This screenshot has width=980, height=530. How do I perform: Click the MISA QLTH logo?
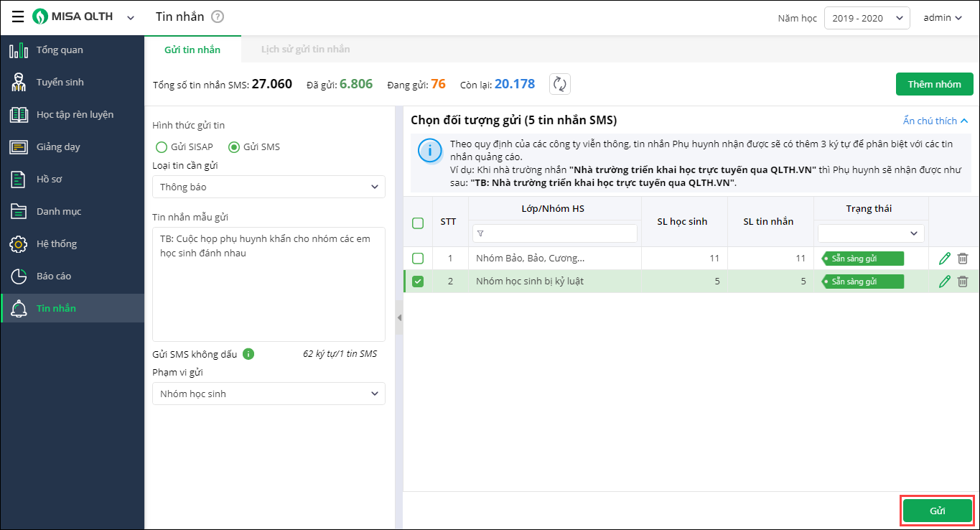point(73,17)
